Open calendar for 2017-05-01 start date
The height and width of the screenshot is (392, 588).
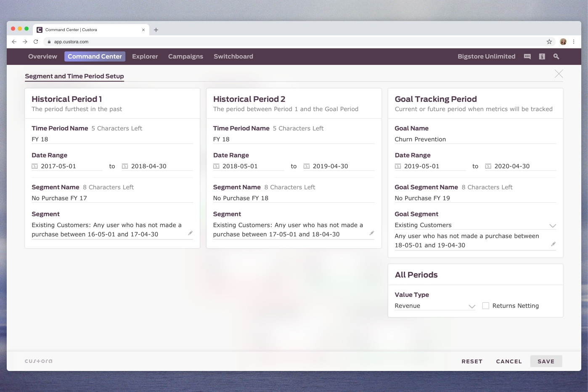point(35,166)
